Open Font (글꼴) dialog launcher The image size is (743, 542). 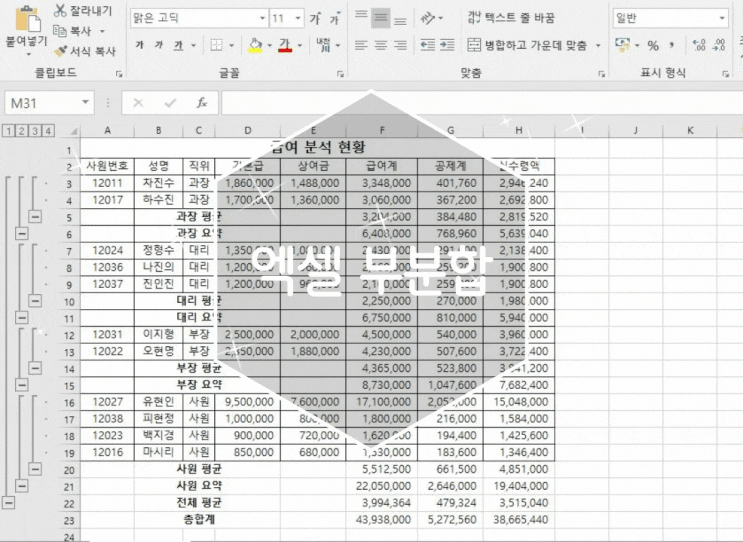340,74
